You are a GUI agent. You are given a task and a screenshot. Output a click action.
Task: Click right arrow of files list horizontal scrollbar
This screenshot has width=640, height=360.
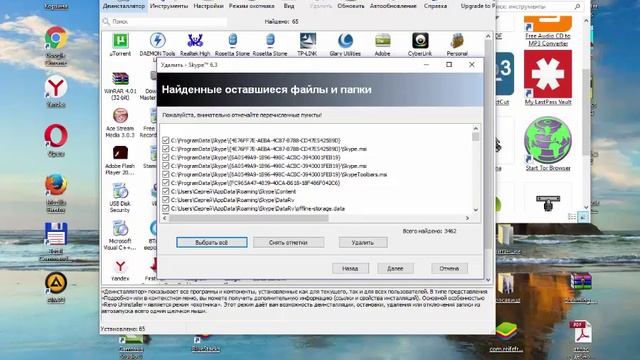tap(467, 218)
